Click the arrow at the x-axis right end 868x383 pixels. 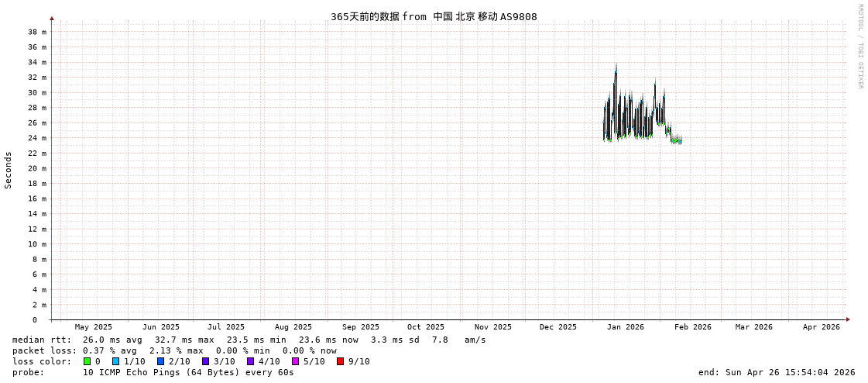[848, 319]
